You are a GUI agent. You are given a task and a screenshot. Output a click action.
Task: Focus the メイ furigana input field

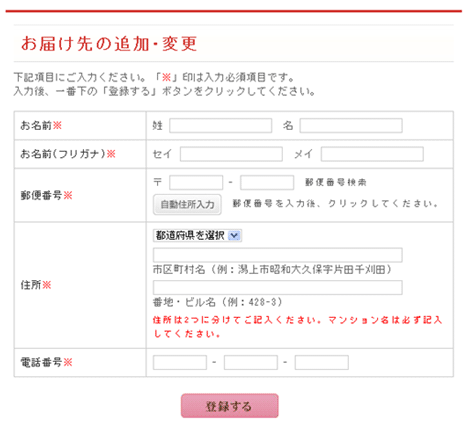372,154
